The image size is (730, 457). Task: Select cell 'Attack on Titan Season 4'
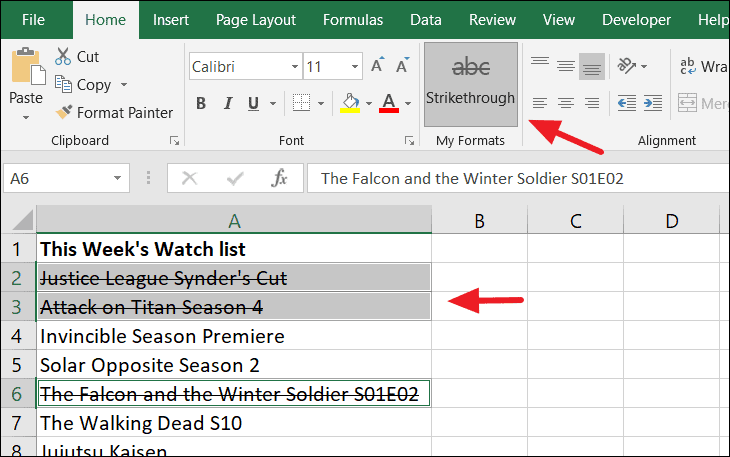pyautogui.click(x=234, y=307)
